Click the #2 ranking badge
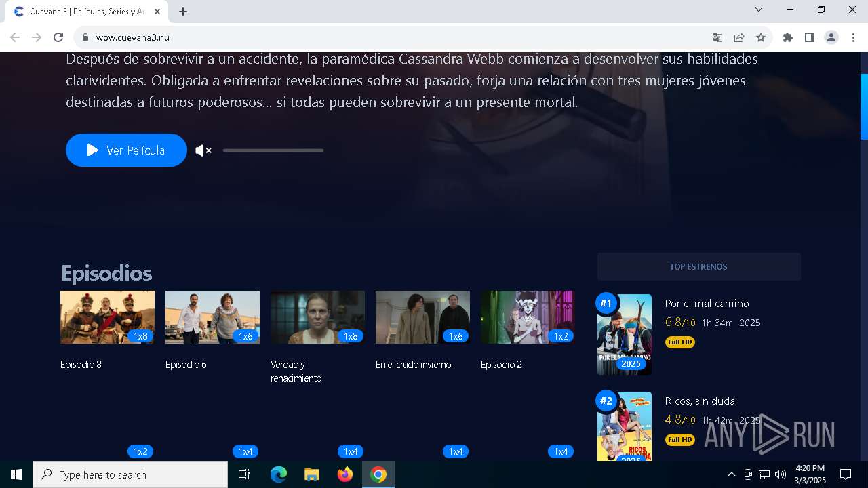The height and width of the screenshot is (488, 868). coord(606,401)
